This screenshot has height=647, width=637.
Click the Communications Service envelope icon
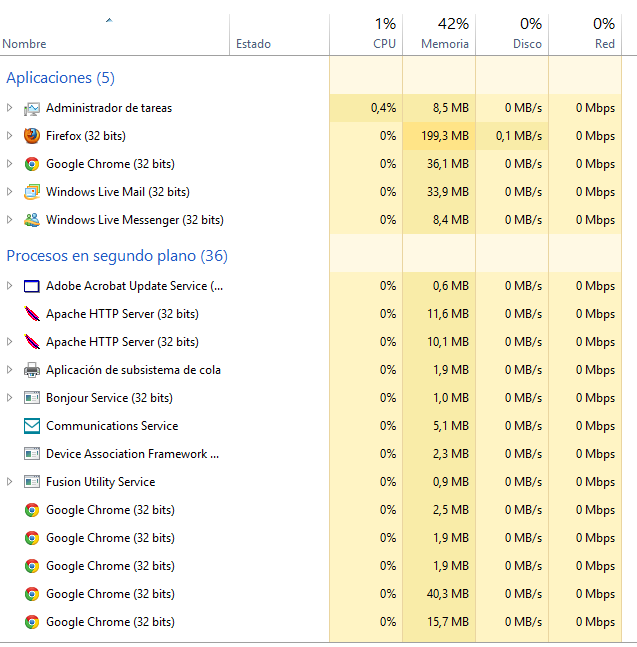tap(32, 426)
